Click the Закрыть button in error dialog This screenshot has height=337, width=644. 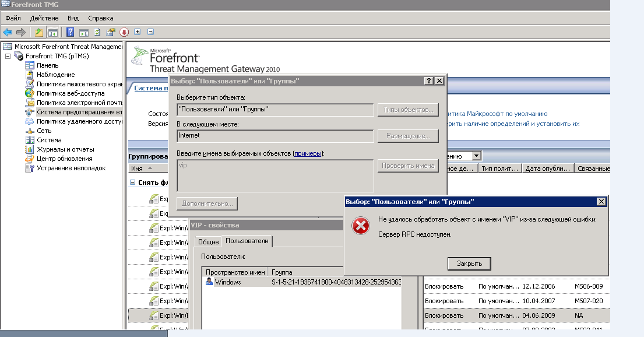click(469, 264)
